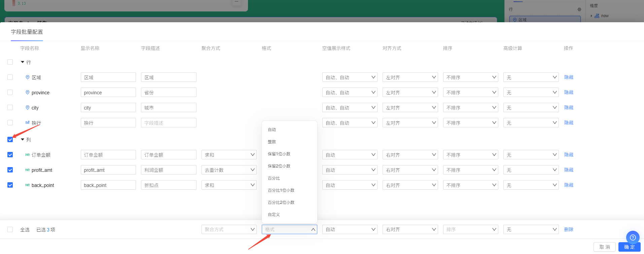Click the help question mark icon
The image size is (644, 254).
coord(633,237)
